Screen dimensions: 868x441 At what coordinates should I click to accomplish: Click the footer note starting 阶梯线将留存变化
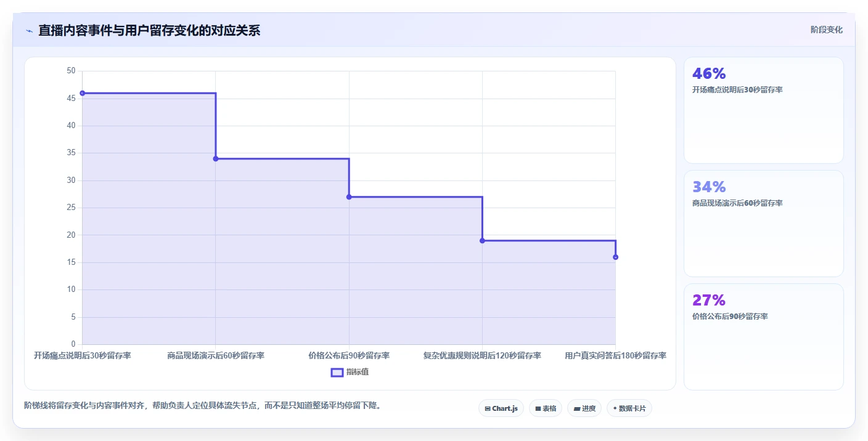pos(202,405)
